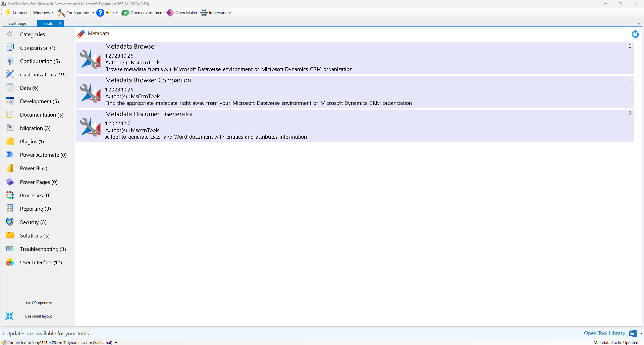Screen dimensions: 644x345
Task: Collapse the Categories panel with double chevron
Action: [10, 34]
